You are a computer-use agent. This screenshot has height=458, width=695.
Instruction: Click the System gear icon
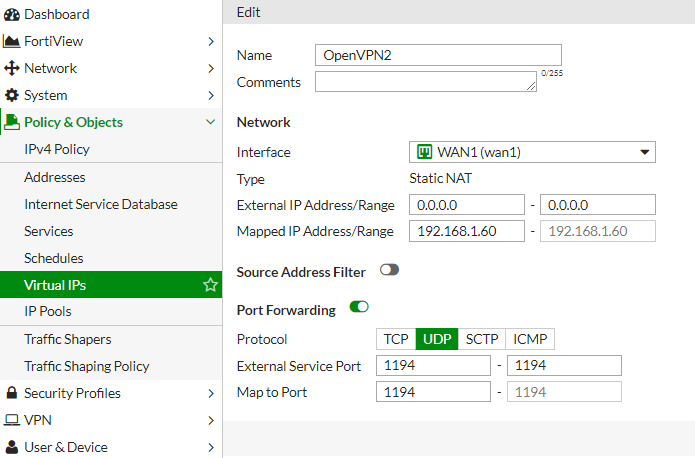pos(12,95)
